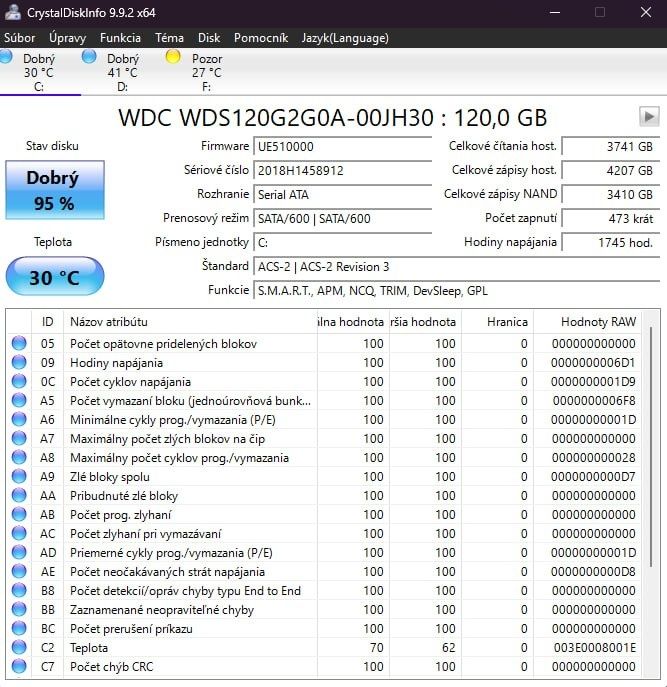Click the vertical scrollbar of the attribute list
The image size is (667, 687).
[x=651, y=447]
